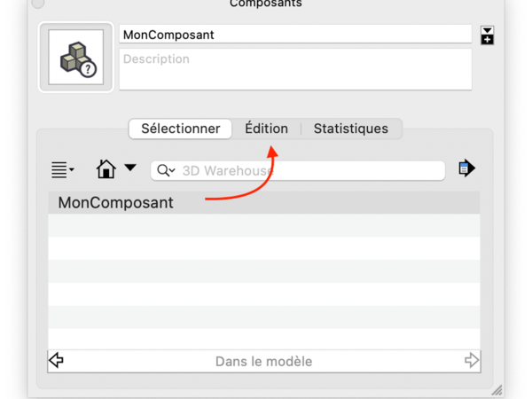Viewport: 532px width, 399px height.
Task: Open the Details arrow menu icon
Action: pyautogui.click(x=466, y=168)
